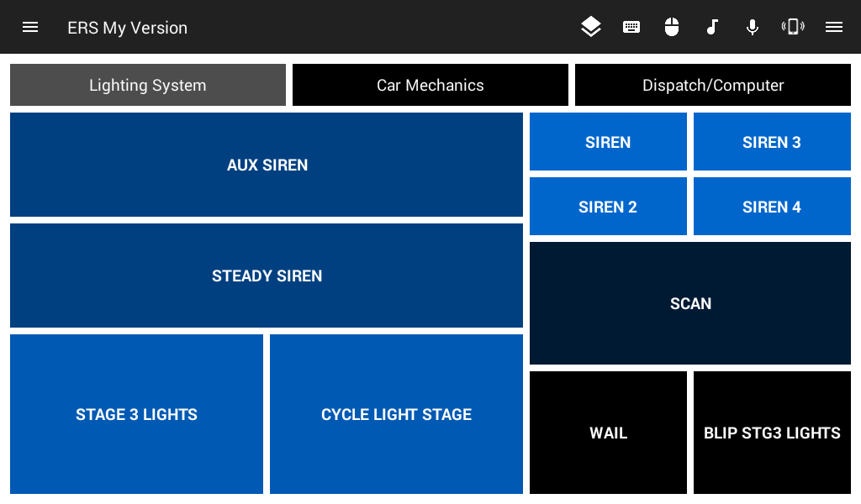Open the layers icon in top bar
This screenshot has width=861, height=504.
coord(591,27)
